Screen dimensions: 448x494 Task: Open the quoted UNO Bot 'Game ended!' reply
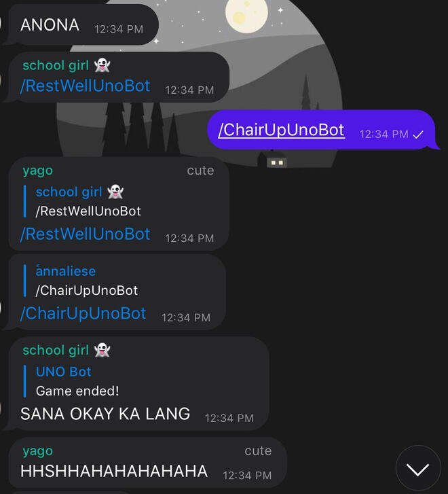point(77,381)
